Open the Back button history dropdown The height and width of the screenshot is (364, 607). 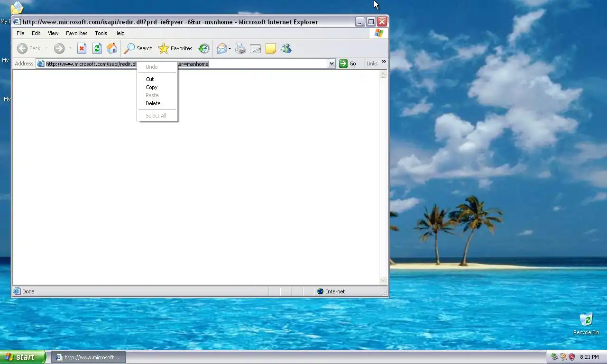tap(46, 48)
